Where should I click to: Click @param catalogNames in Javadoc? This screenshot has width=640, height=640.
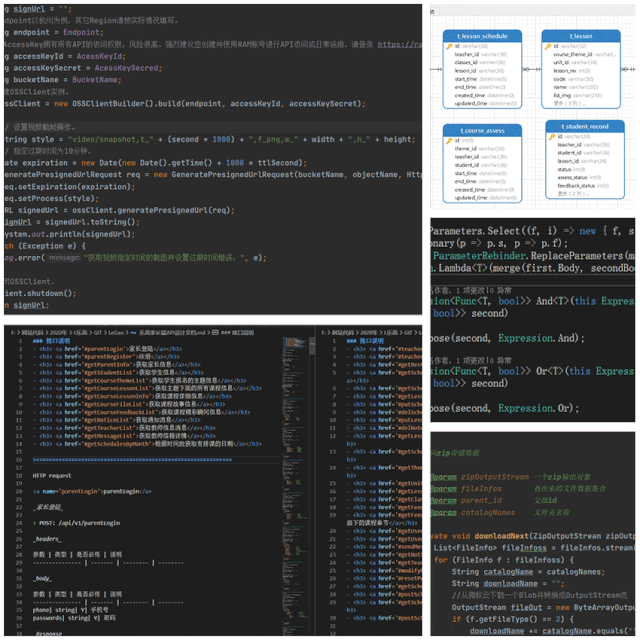tap(473, 513)
